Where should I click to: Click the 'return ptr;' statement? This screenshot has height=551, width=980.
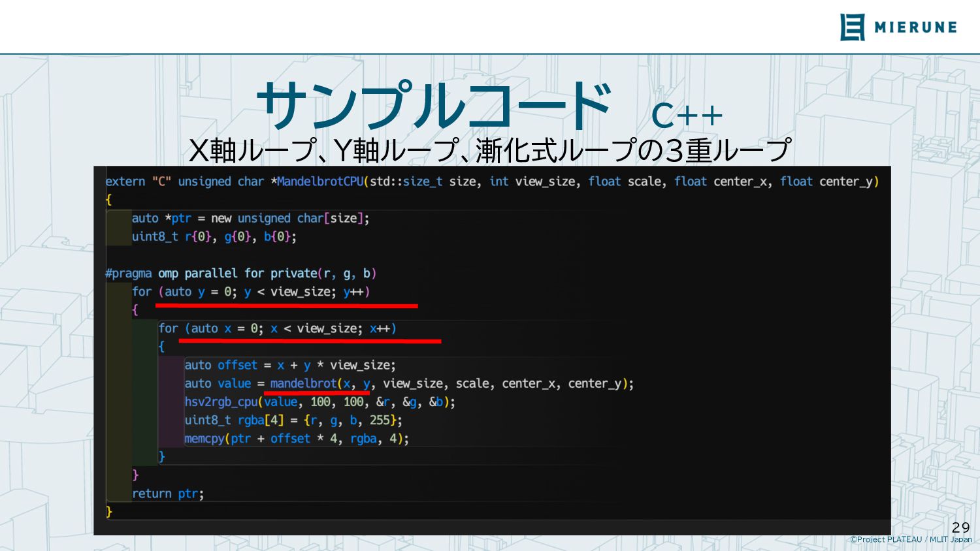(168, 494)
